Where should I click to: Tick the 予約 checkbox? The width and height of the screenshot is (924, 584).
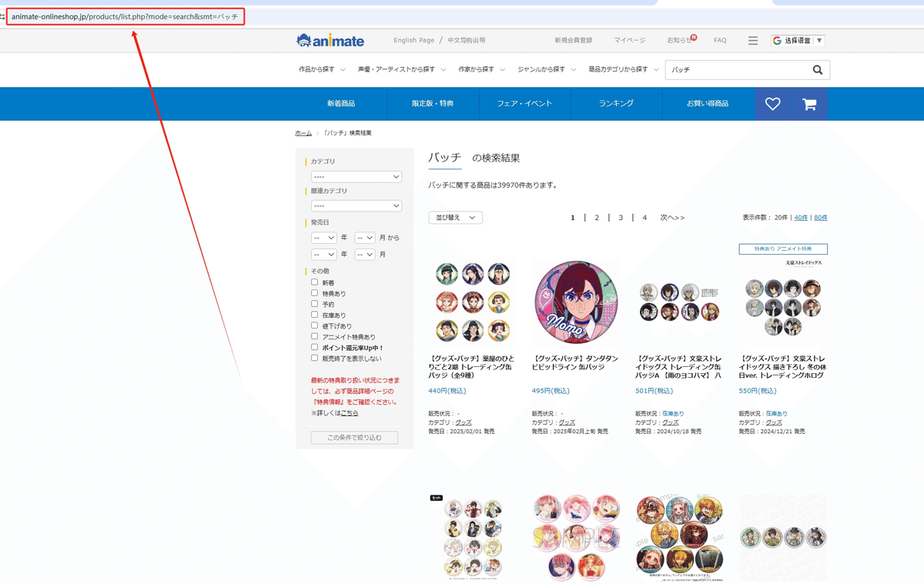coord(314,304)
